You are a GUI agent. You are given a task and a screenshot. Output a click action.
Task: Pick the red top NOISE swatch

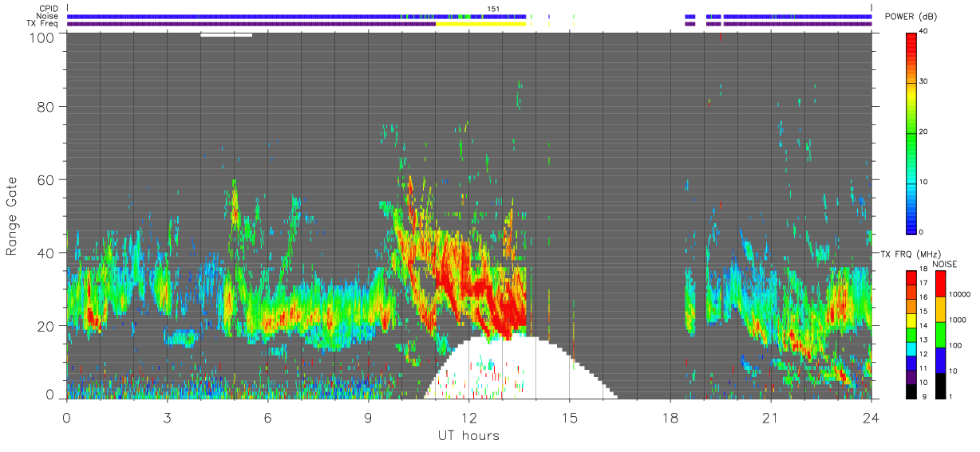click(941, 284)
